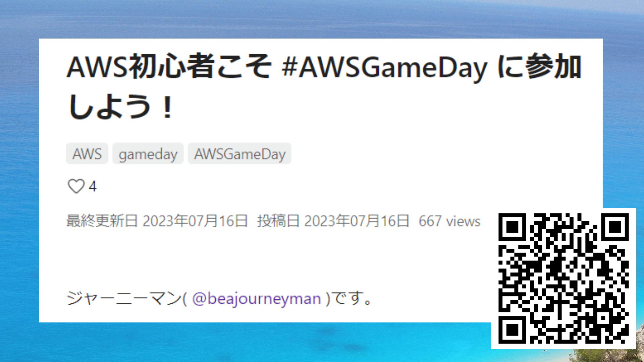This screenshot has height=362, width=644.
Task: Open the AWS tag
Action: pos(87,154)
